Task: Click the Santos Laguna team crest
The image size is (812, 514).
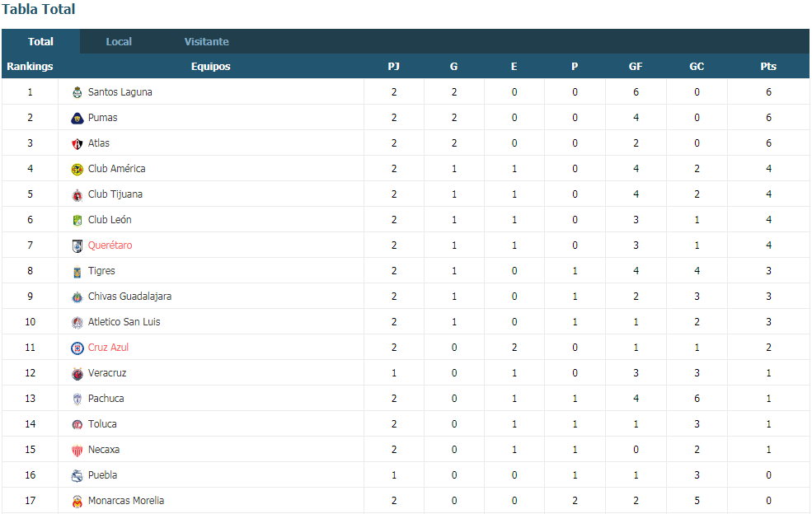Action: 77,92
